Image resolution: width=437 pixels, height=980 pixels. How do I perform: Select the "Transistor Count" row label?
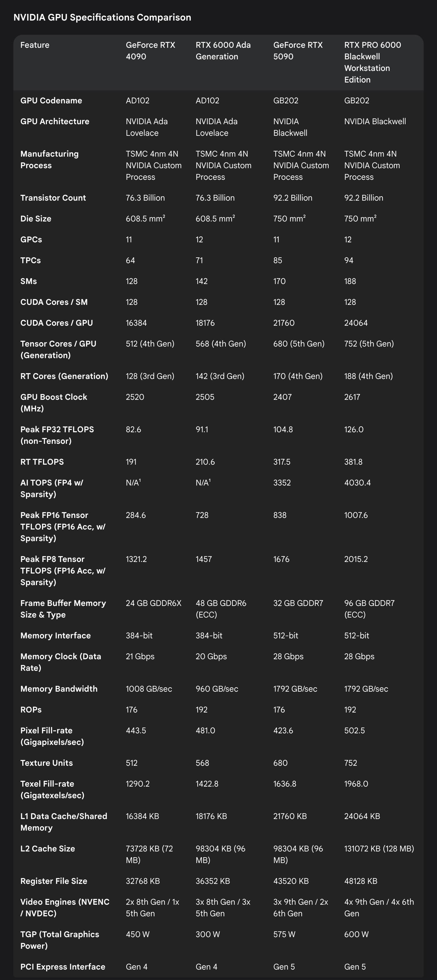[x=53, y=198]
